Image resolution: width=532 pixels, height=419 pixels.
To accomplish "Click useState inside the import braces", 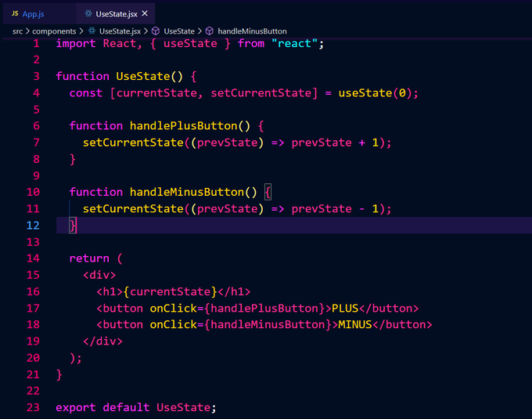I will point(190,43).
